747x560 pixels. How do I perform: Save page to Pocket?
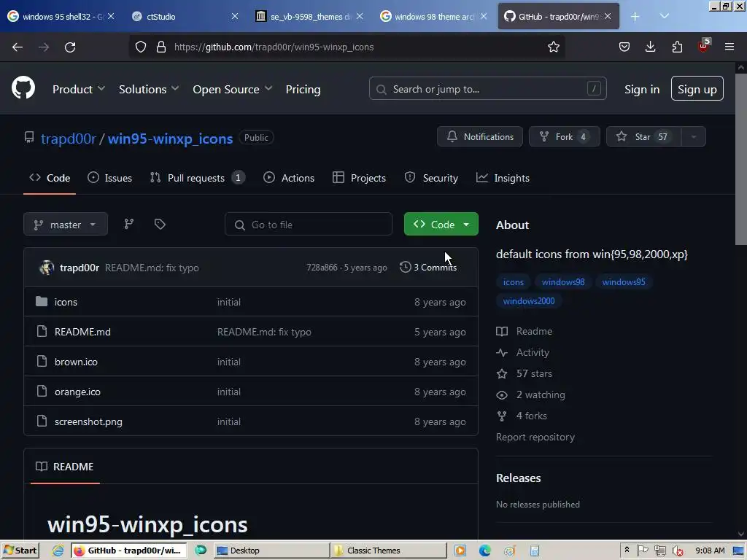624,47
